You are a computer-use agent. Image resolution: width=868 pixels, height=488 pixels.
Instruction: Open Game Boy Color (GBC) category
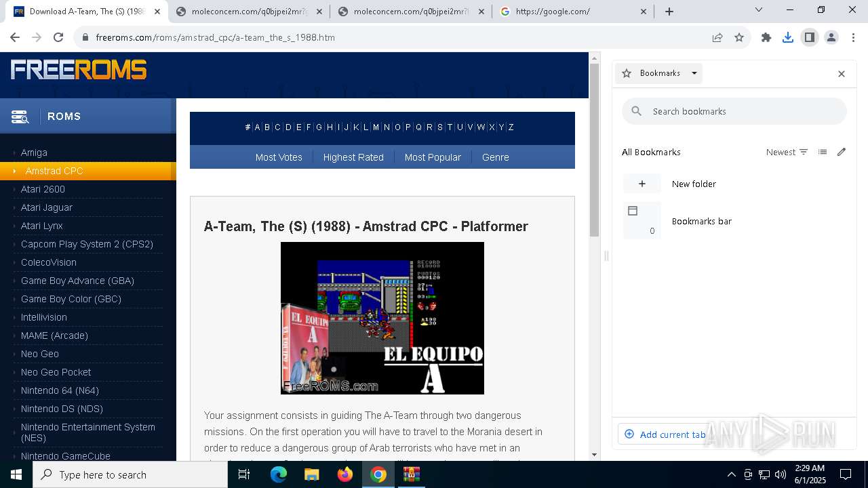tap(71, 299)
